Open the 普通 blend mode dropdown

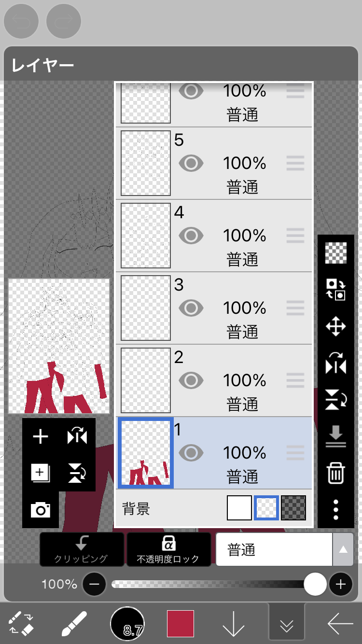(274, 549)
